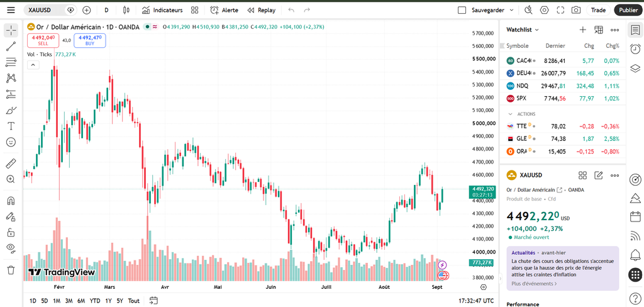Select the 1M time range
Image resolution: width=644 pixels, height=307 pixels.
pos(57,301)
